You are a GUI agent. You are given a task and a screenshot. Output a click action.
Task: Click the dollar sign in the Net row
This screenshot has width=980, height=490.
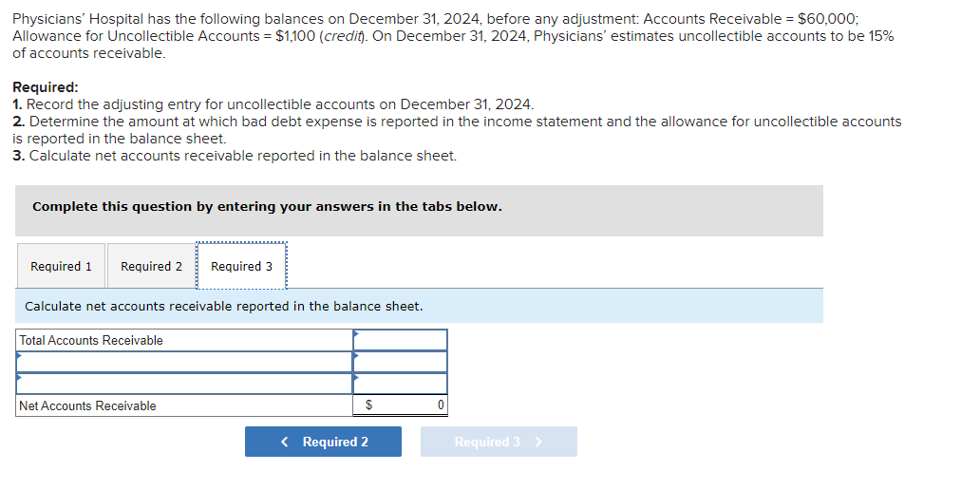point(368,405)
